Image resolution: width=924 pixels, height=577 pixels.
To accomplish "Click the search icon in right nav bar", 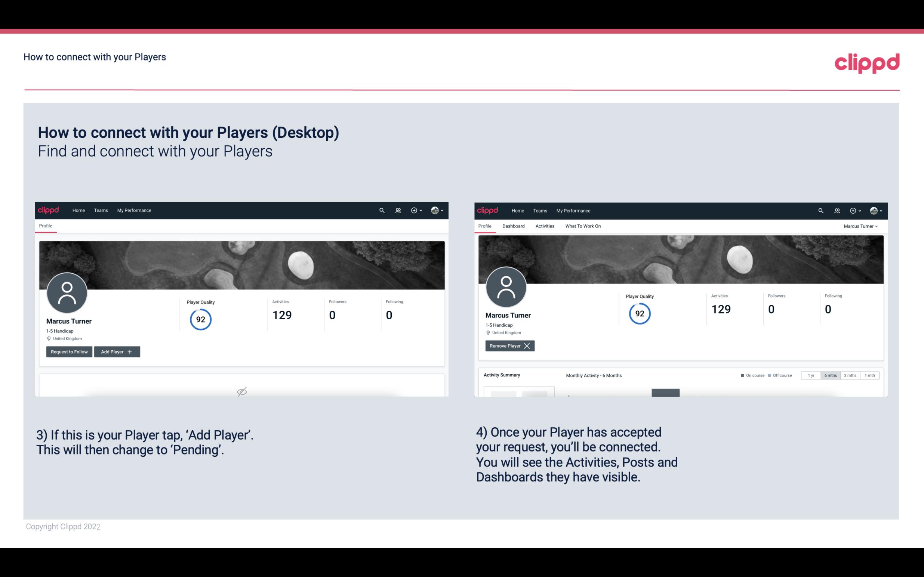I will [820, 211].
